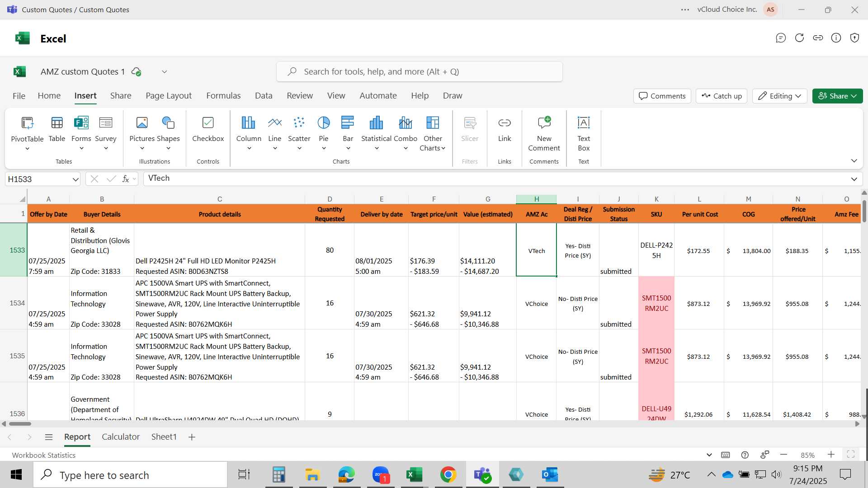Open more options ellipsis in Teams title bar
868x488 pixels.
click(x=685, y=9)
